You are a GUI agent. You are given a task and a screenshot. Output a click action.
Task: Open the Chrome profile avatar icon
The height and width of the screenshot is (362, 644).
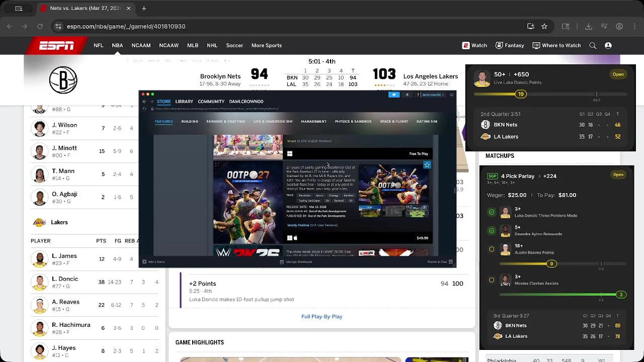tap(619, 26)
